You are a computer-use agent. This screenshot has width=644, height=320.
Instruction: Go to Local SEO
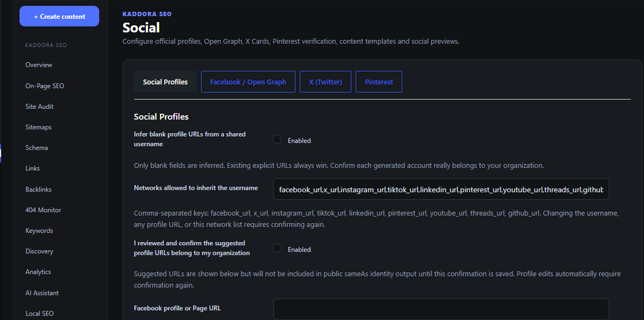click(x=40, y=314)
